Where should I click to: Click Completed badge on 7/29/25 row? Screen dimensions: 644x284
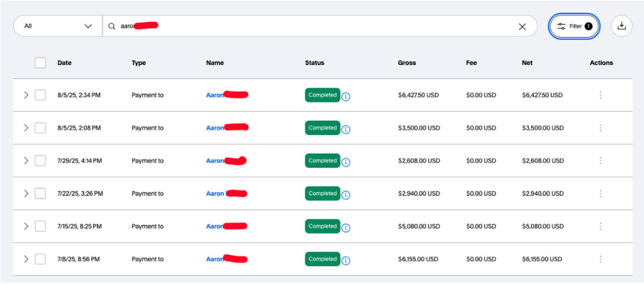click(x=322, y=161)
